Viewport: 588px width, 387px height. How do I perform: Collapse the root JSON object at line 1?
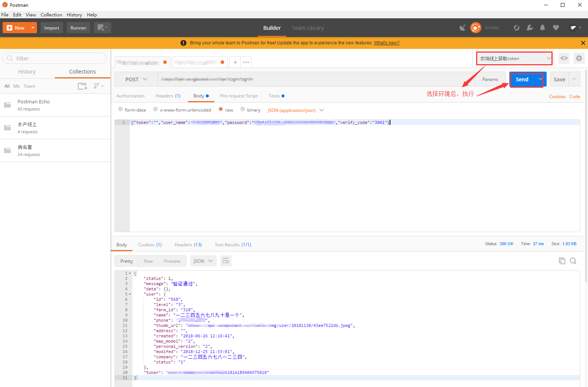pyautogui.click(x=130, y=273)
